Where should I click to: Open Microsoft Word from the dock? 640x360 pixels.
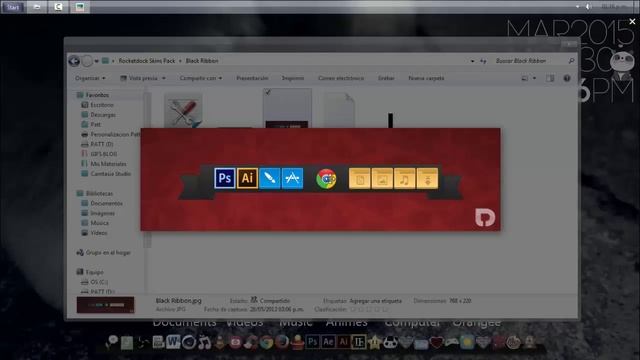tap(173, 341)
